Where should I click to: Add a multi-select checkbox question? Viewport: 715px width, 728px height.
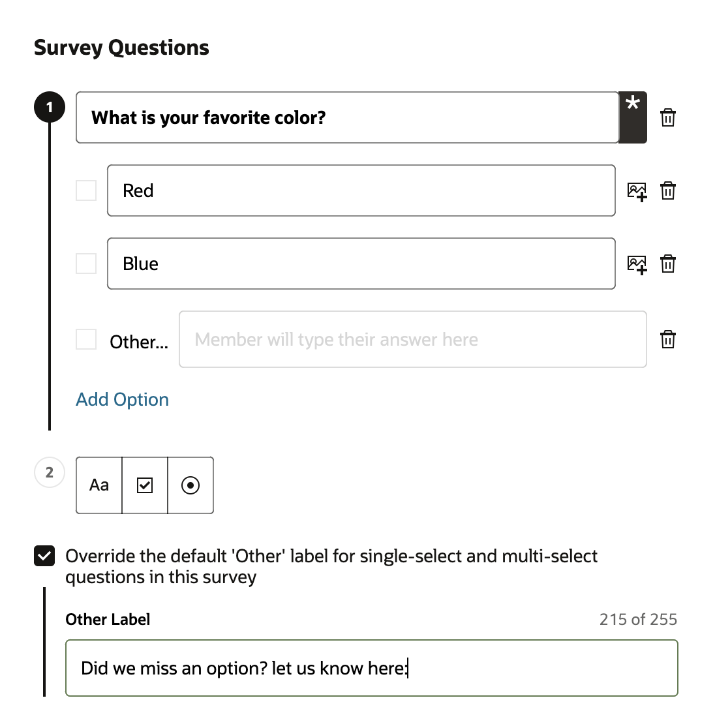point(145,485)
